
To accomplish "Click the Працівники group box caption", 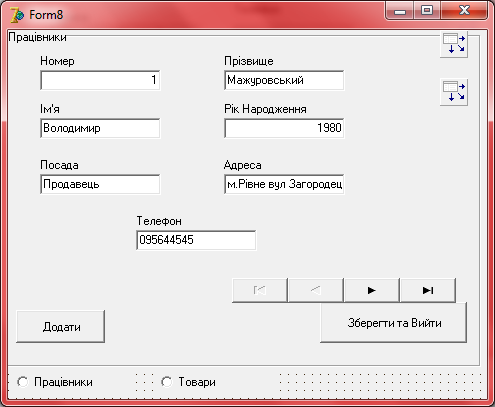I will (x=37, y=37).
